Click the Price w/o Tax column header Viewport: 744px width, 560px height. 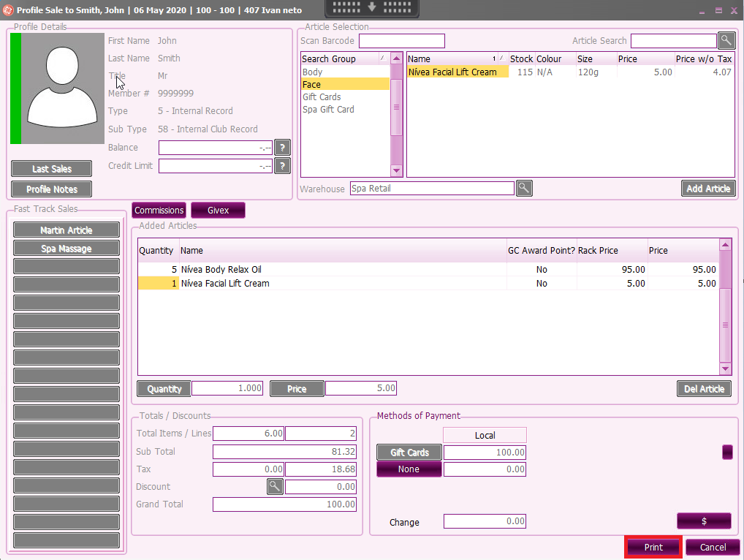[704, 58]
